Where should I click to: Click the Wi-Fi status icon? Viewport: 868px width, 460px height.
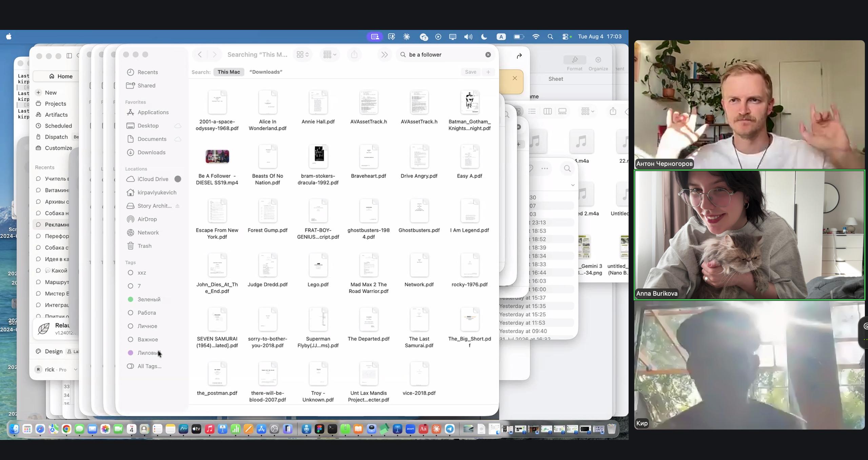click(536, 37)
